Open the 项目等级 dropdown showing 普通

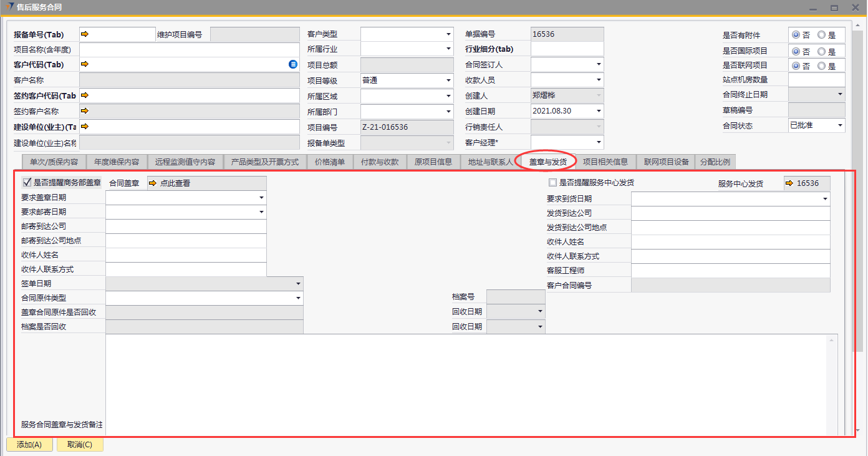pyautogui.click(x=448, y=80)
